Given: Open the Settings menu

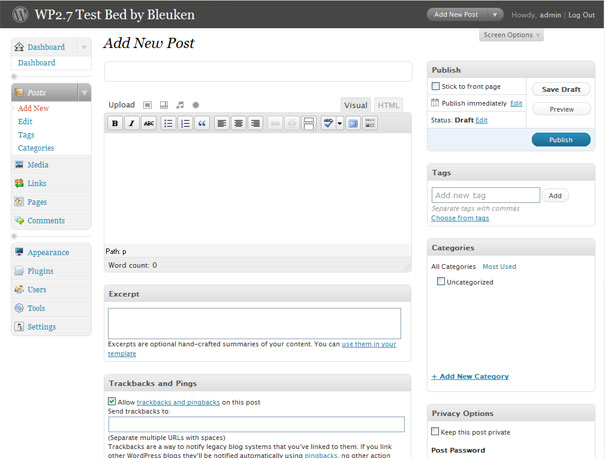Looking at the screenshot, I should tap(42, 327).
